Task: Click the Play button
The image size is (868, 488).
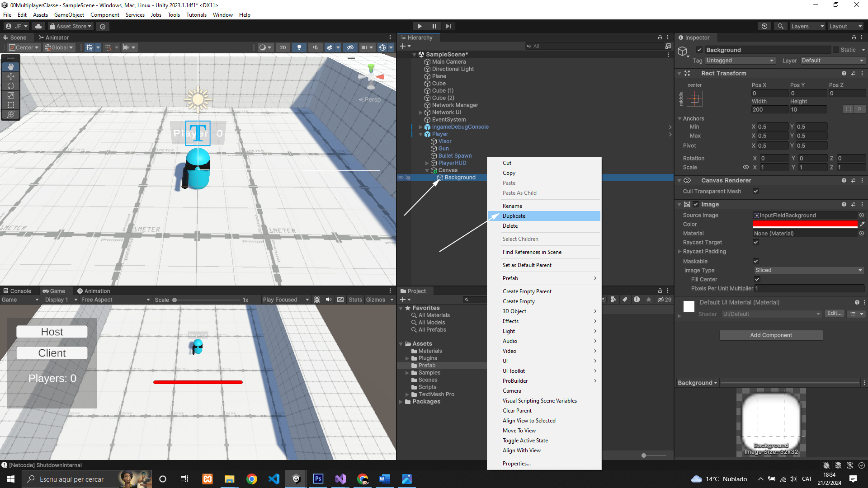Action: point(420,26)
